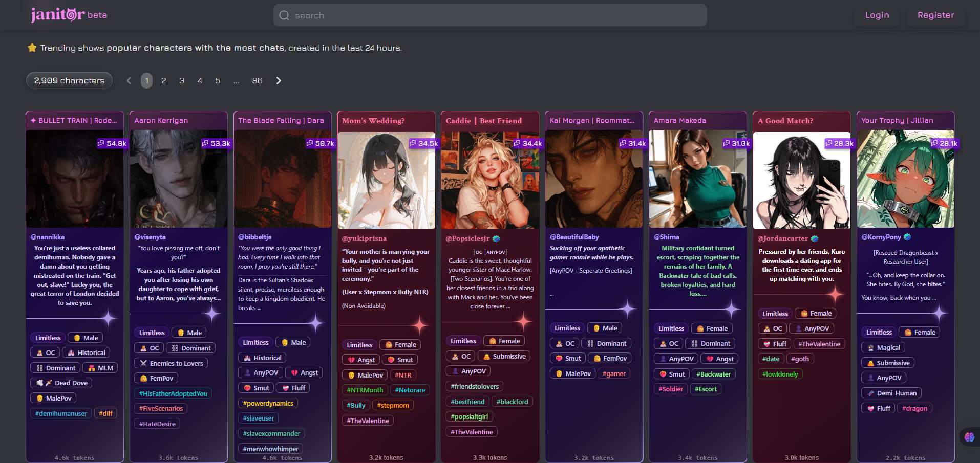980x463 pixels.
Task: Click sparkle star on Mom's Wedding card
Action: tap(420, 325)
